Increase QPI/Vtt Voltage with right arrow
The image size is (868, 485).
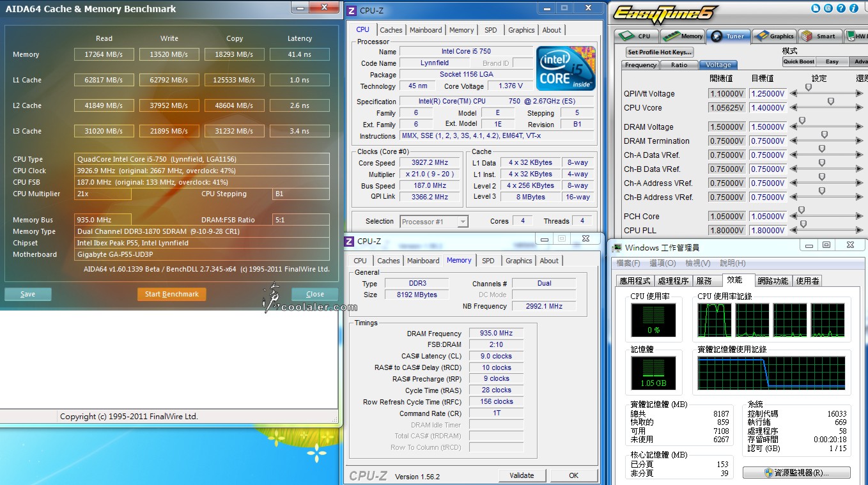[x=860, y=93]
